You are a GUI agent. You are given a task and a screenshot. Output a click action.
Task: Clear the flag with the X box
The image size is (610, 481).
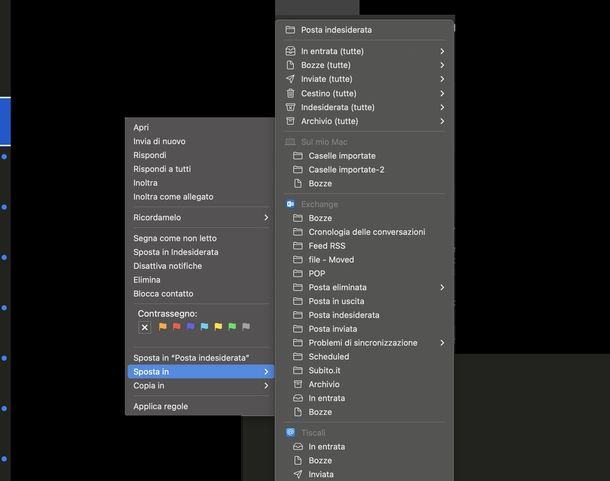(145, 327)
